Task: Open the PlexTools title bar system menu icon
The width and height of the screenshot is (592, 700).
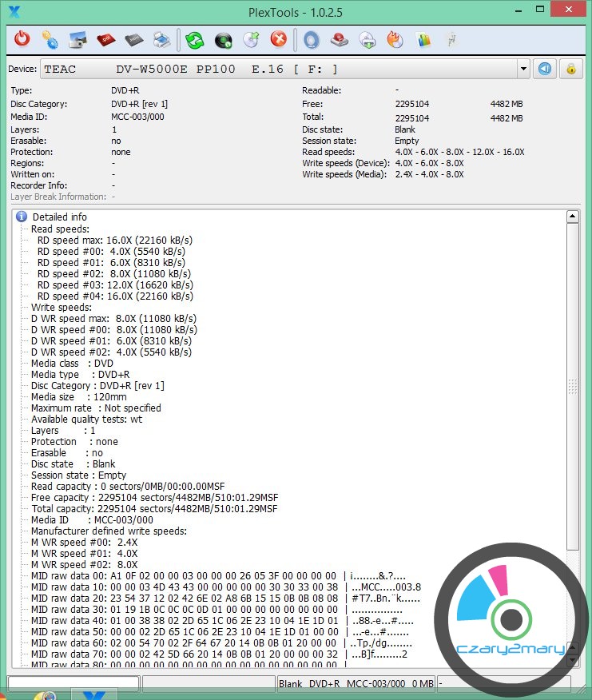Action: click(14, 11)
